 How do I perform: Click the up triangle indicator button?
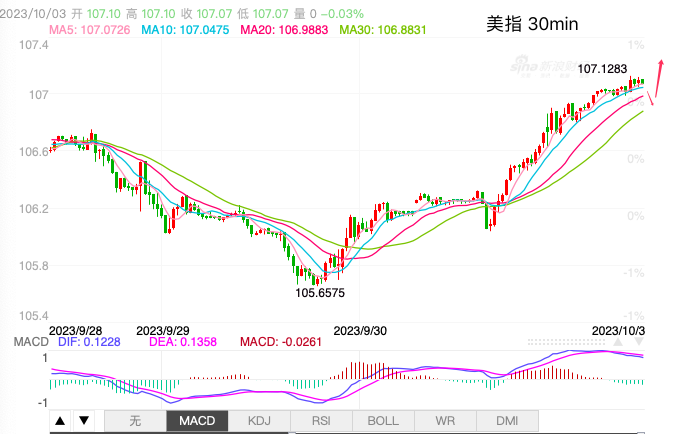point(60,421)
